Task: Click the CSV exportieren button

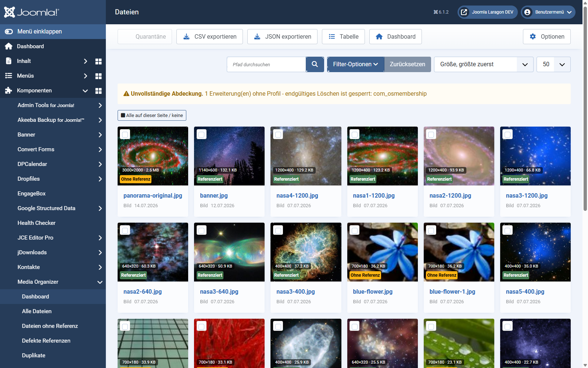Action: [209, 37]
